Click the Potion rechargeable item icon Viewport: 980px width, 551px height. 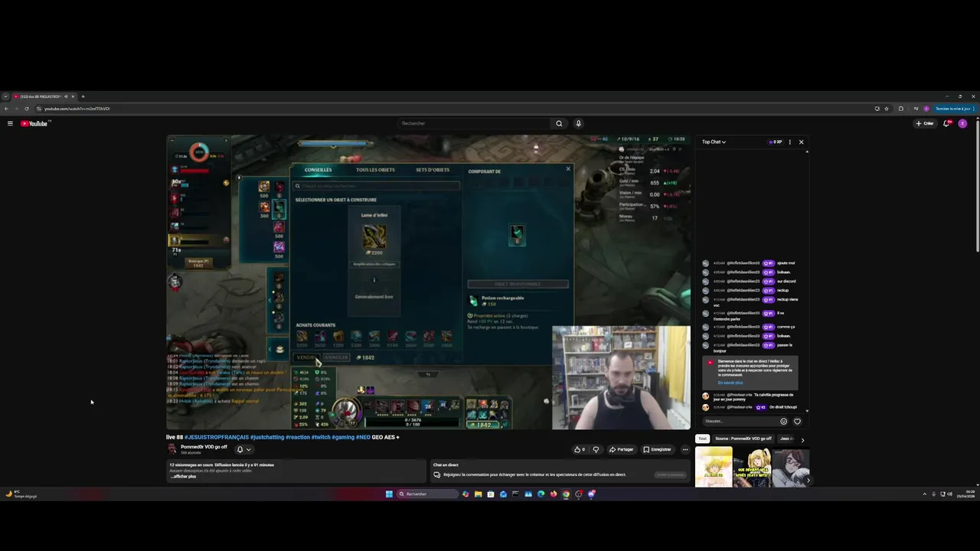pos(474,301)
